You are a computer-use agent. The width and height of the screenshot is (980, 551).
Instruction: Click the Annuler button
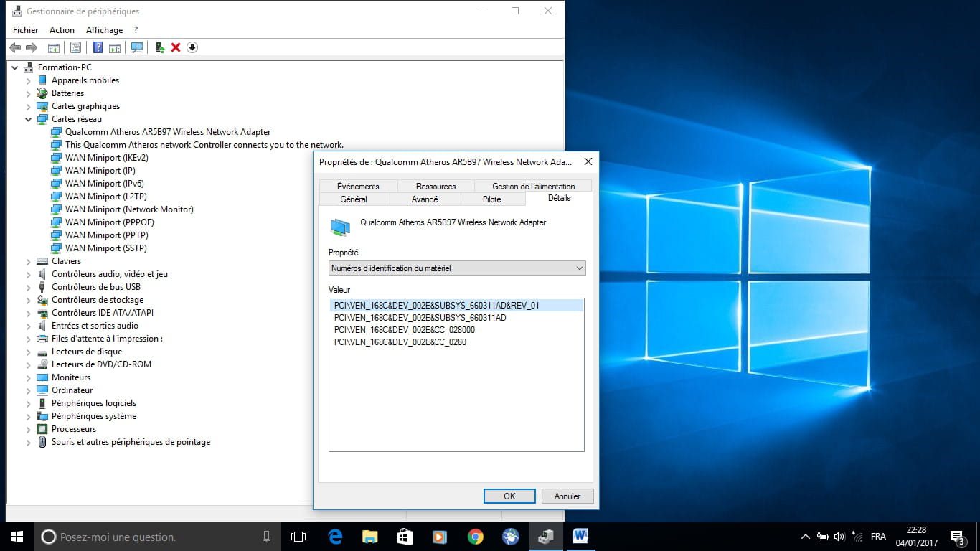tap(567, 496)
